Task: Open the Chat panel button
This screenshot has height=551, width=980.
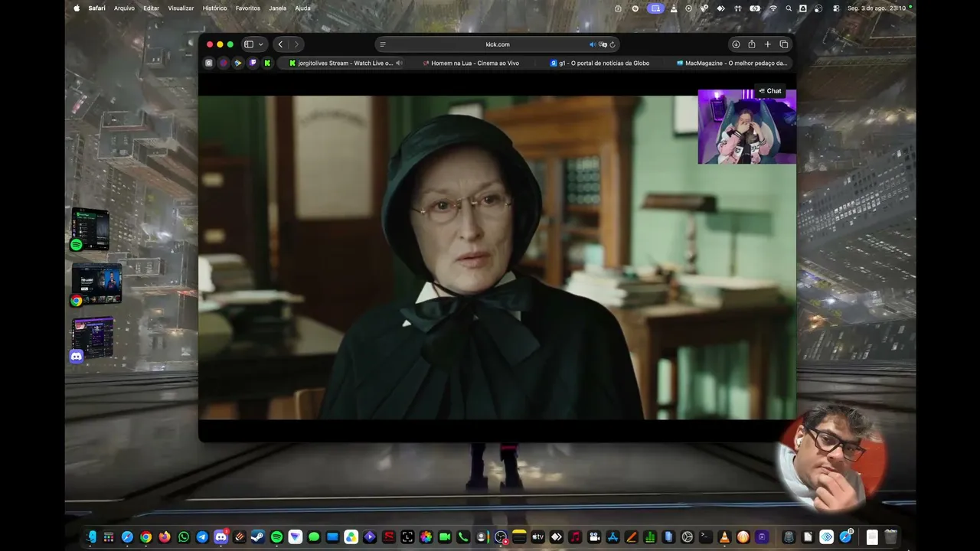Action: [x=770, y=91]
